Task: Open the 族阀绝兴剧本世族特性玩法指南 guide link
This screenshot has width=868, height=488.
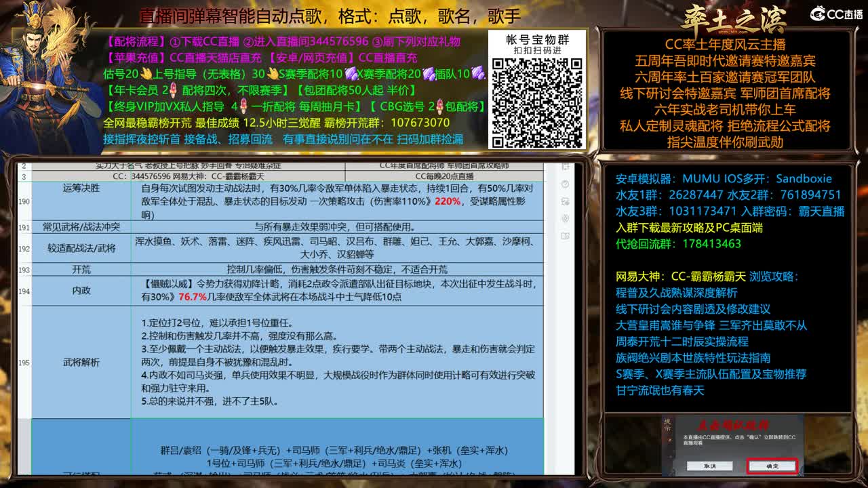Action: 692,358
